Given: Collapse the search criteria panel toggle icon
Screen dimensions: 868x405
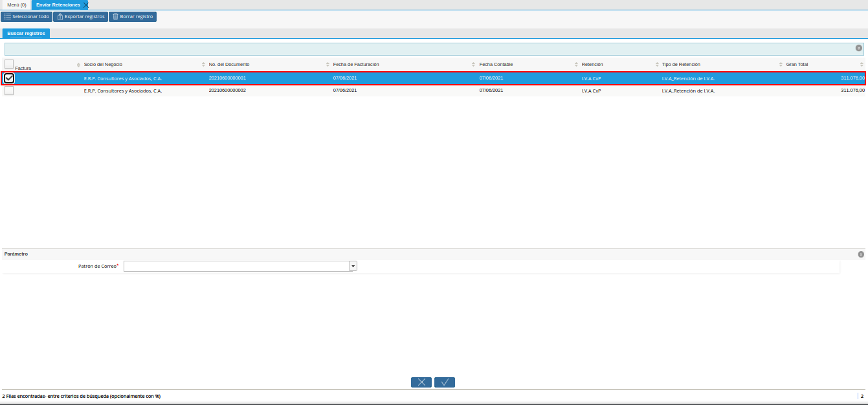Looking at the screenshot, I should click(x=859, y=48).
